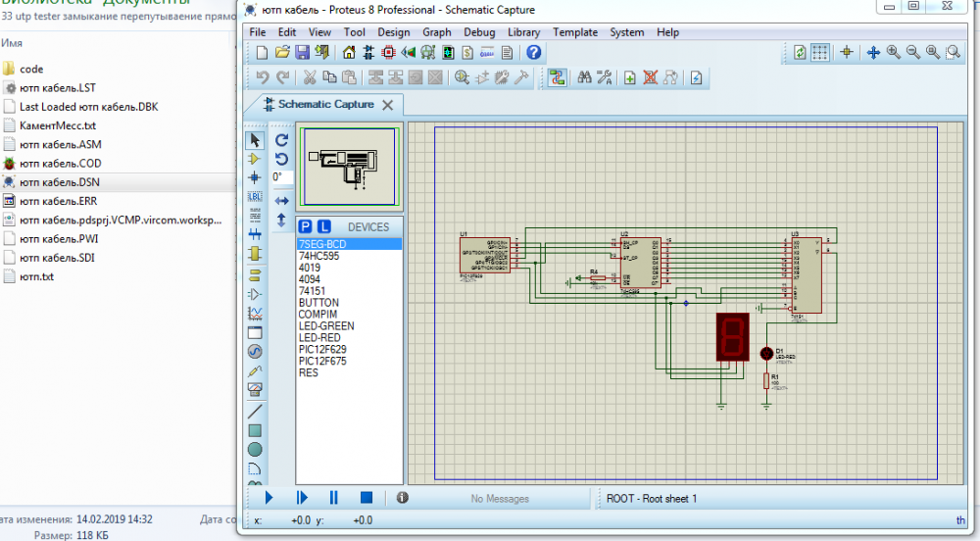Open the Library menu

(x=523, y=32)
